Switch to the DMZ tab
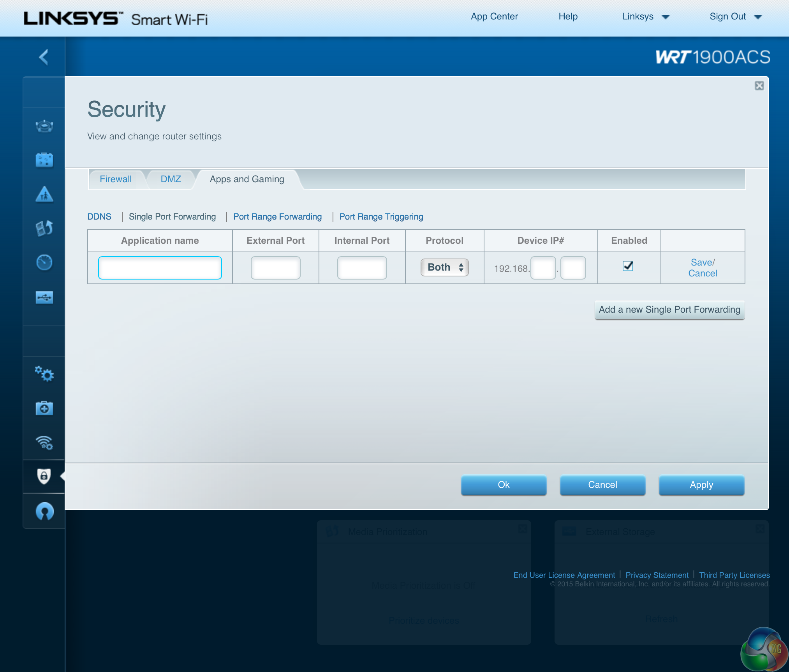This screenshot has height=672, width=789. 171,179
